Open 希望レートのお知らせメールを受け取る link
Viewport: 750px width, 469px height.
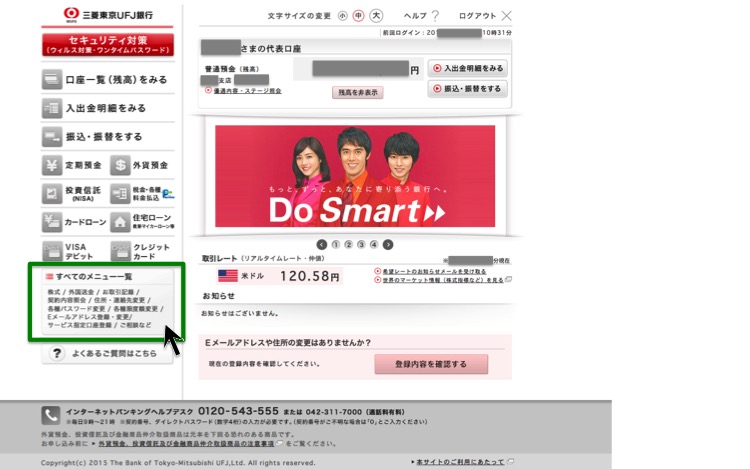pyautogui.click(x=434, y=272)
